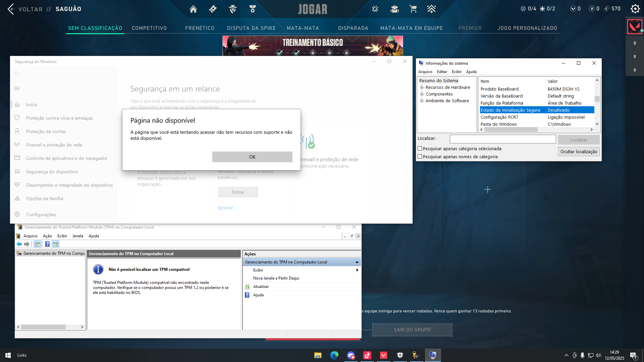Select the Mata-Mata em Equipe tab
Image resolution: width=644 pixels, height=362 pixels.
pos(411,28)
